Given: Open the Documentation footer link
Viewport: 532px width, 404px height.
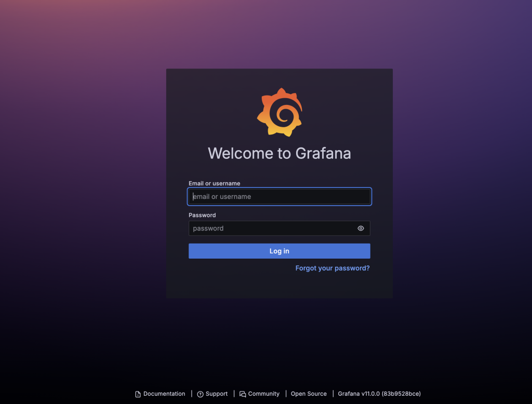Looking at the screenshot, I should 164,394.
